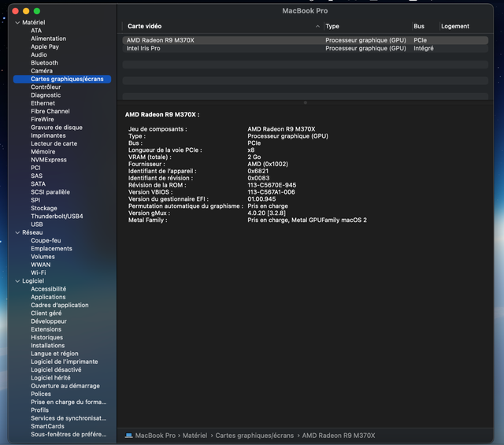Select Ethernet in sidebar

[43, 103]
